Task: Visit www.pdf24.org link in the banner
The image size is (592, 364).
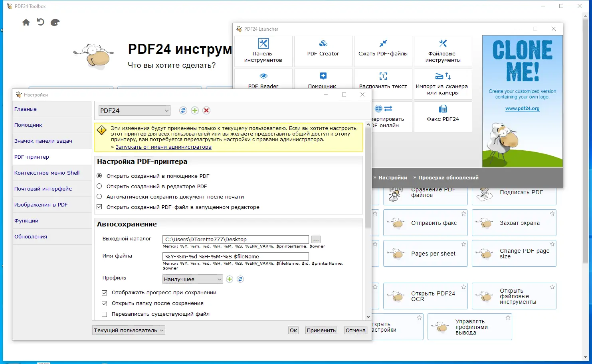Action: 522,108
